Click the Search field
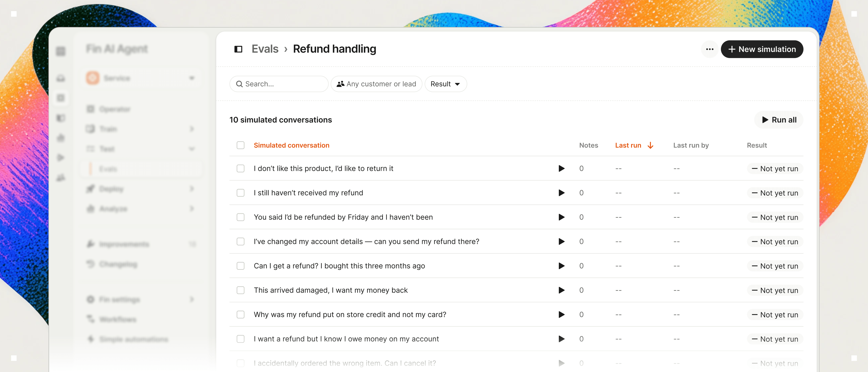 pyautogui.click(x=279, y=84)
